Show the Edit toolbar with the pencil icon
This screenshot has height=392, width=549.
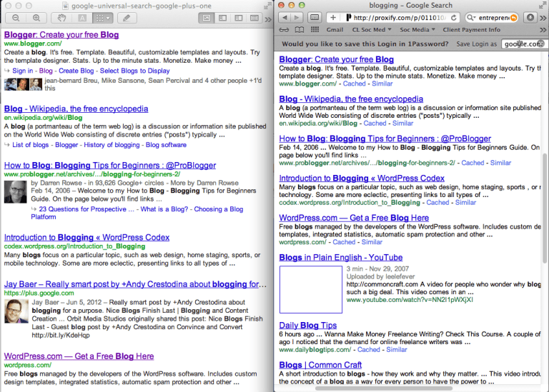coord(127,18)
